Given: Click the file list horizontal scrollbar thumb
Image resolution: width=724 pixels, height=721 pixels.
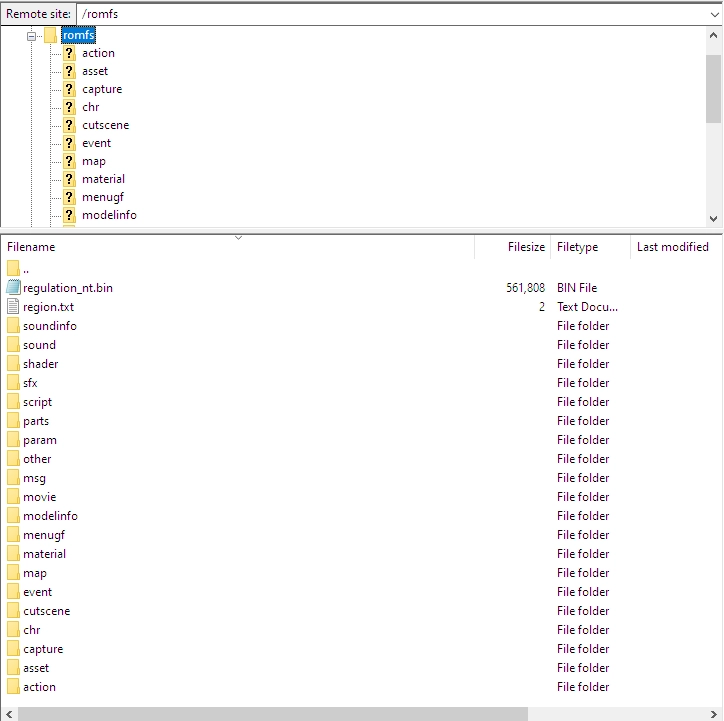Looking at the screenshot, I should [272, 714].
